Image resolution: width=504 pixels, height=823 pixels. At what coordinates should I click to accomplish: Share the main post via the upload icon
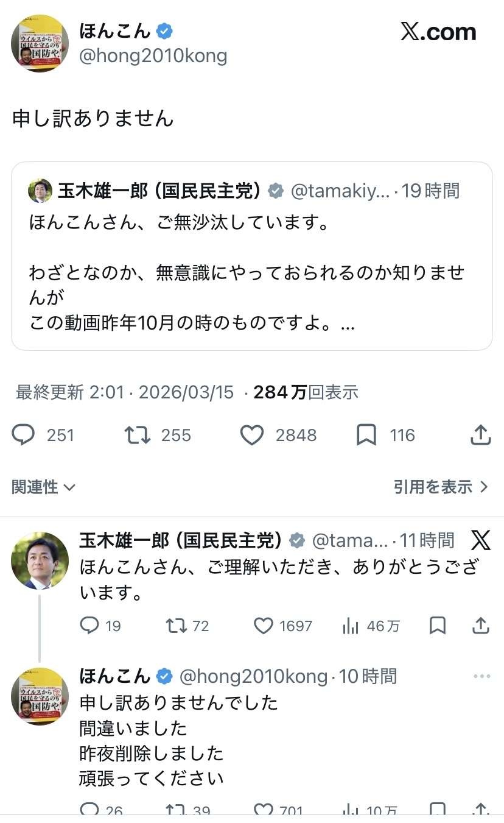tap(481, 435)
